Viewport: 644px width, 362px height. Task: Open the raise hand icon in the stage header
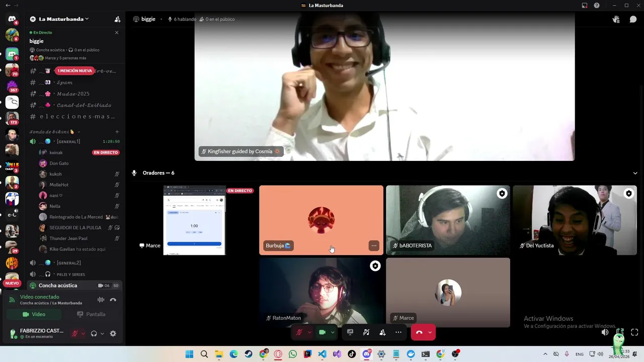[616, 19]
